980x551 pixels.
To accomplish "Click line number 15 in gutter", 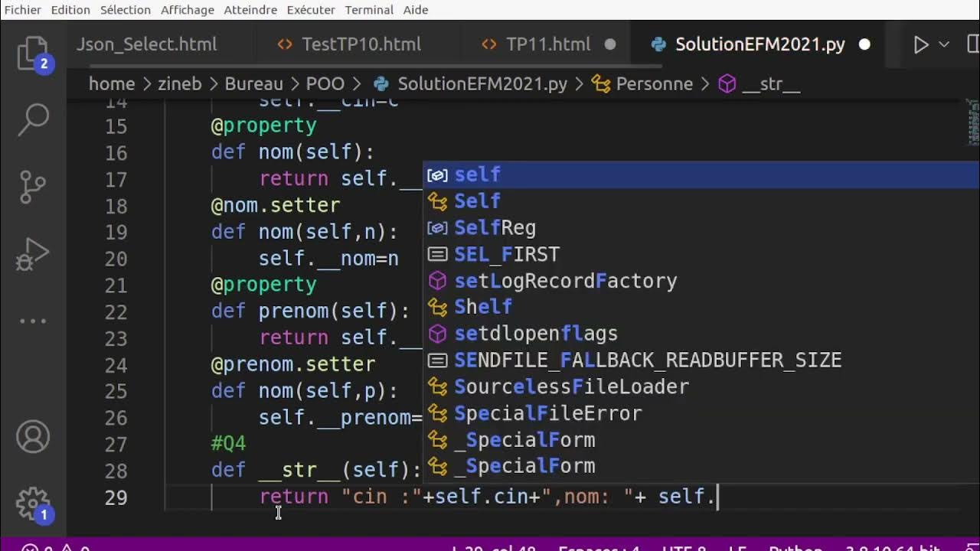I will 116,126.
